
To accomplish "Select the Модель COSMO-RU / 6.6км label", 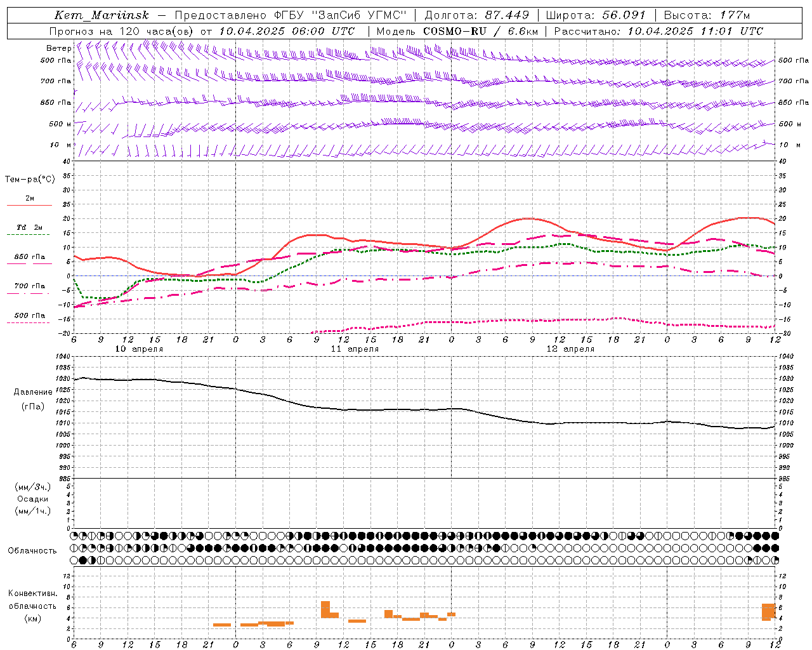I will [457, 31].
